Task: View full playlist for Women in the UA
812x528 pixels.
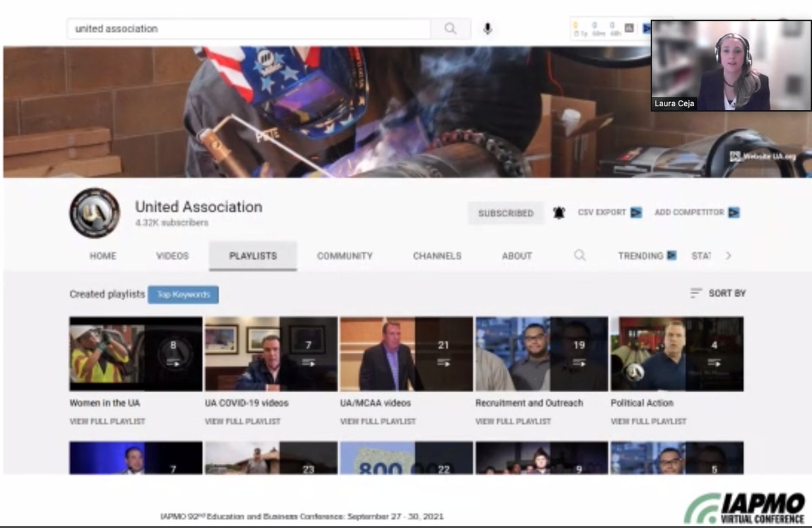Action: click(x=108, y=421)
